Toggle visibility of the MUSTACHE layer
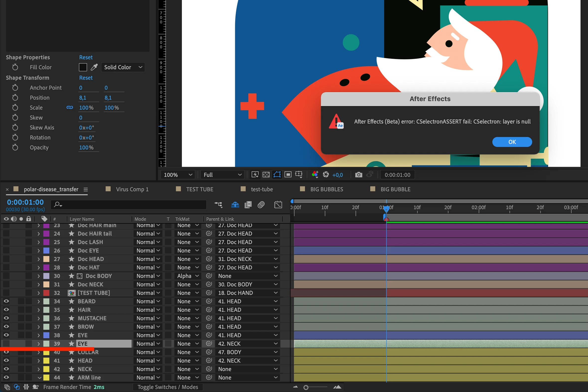This screenshot has width=588, height=392. (6, 318)
